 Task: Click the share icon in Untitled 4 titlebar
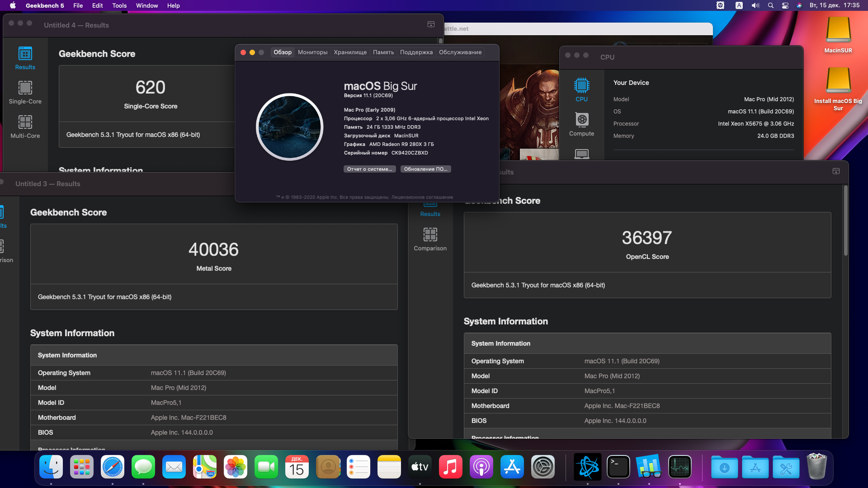pos(431,25)
